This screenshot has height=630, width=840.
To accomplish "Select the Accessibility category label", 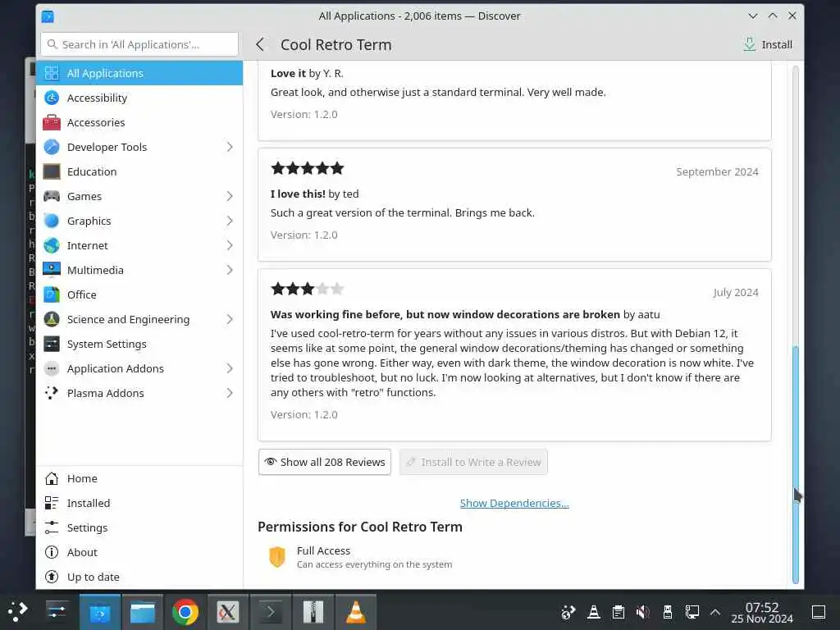I will 97,98.
